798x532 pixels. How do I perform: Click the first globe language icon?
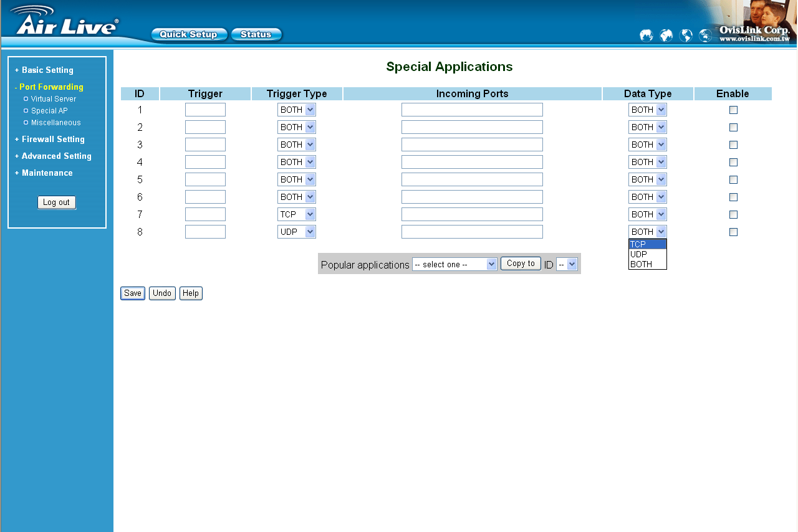pyautogui.click(x=647, y=36)
